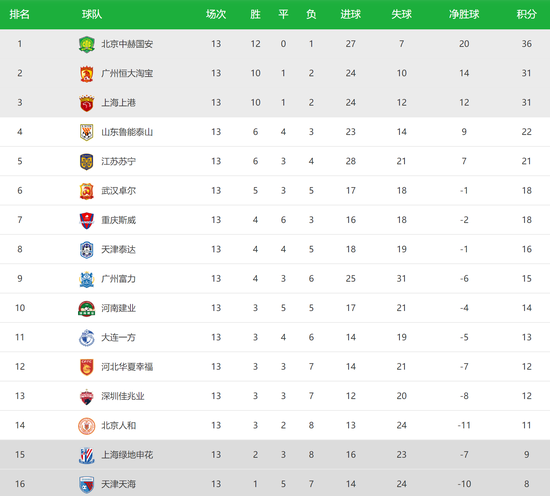
Task: Click the 北京人和 round emblem
Action: tap(86, 426)
